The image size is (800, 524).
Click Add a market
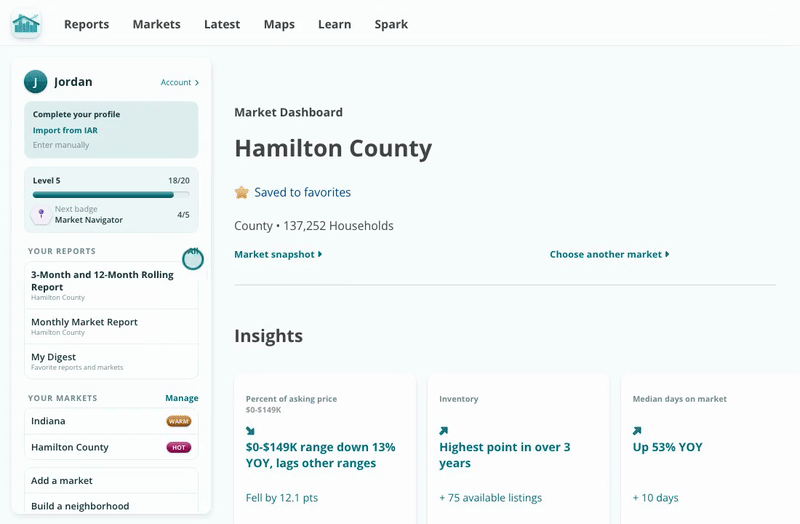tap(111, 481)
